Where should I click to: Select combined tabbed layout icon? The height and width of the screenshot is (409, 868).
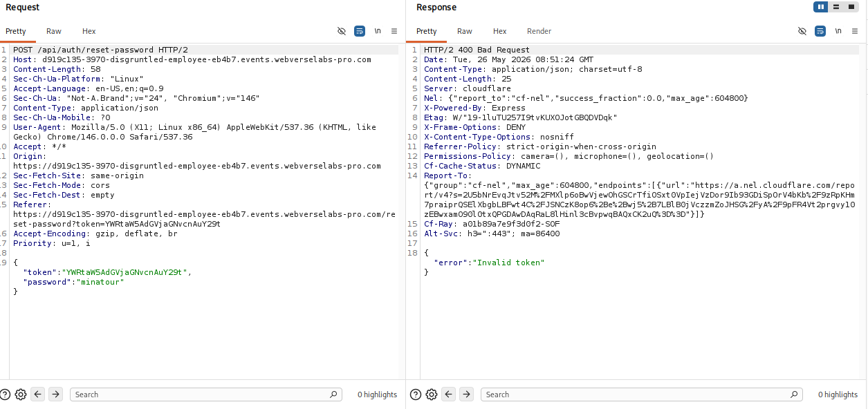851,7
